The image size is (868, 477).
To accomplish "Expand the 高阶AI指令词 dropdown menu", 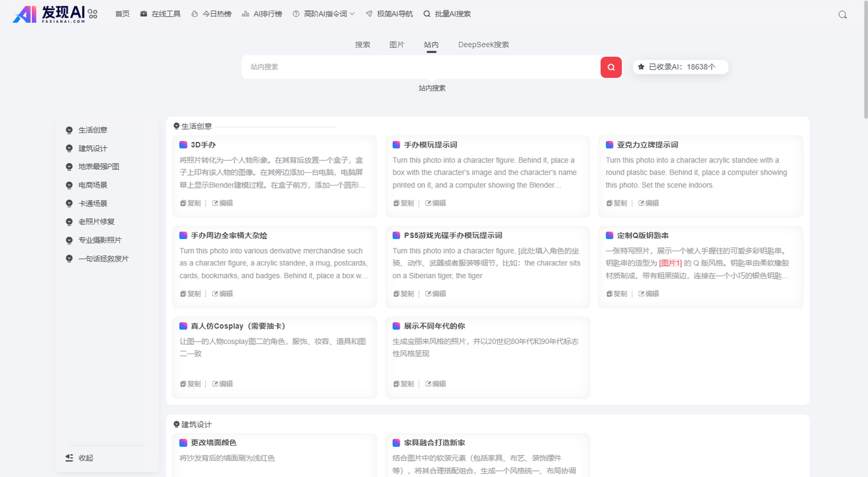I will [324, 14].
